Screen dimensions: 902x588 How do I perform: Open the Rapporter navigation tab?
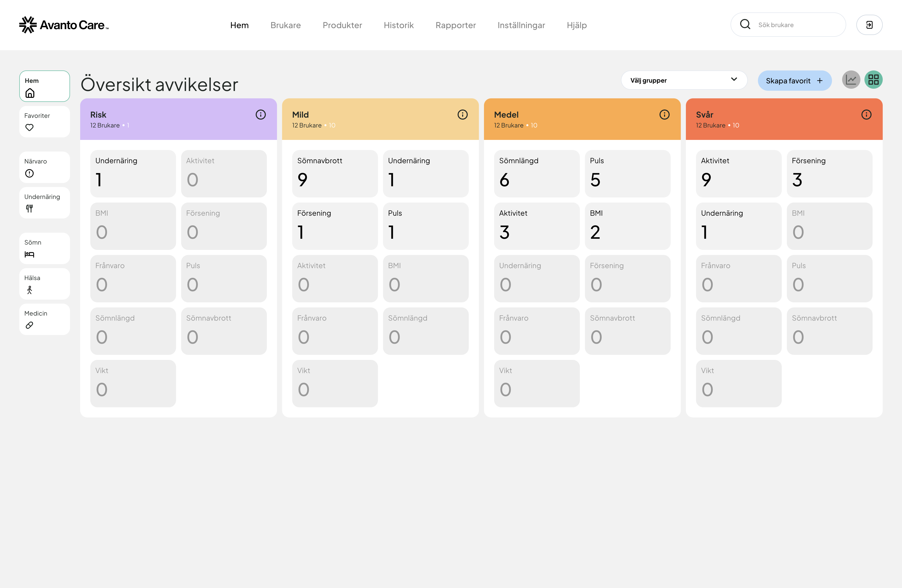(456, 25)
